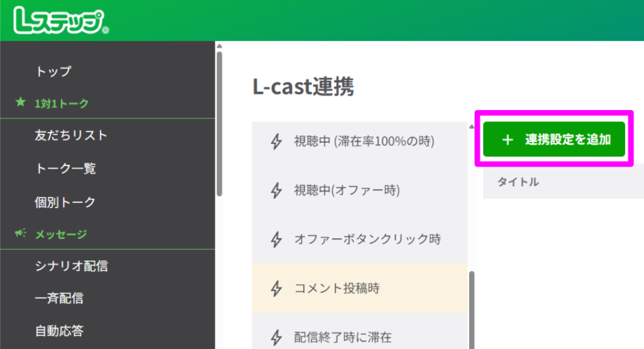Click the plus icon on 連携設定を追加 button

click(x=508, y=140)
